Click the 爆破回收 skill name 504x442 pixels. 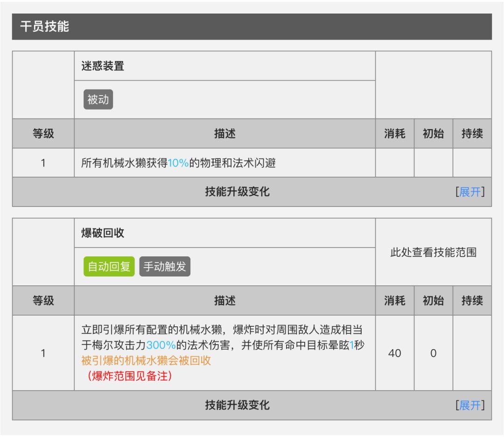point(103,233)
